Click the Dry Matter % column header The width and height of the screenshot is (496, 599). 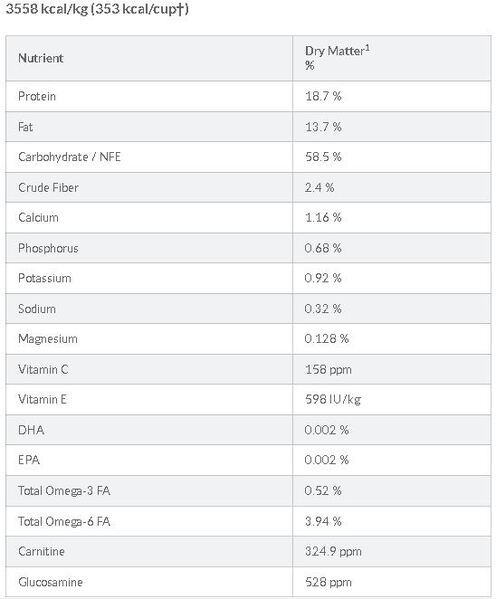point(337,58)
